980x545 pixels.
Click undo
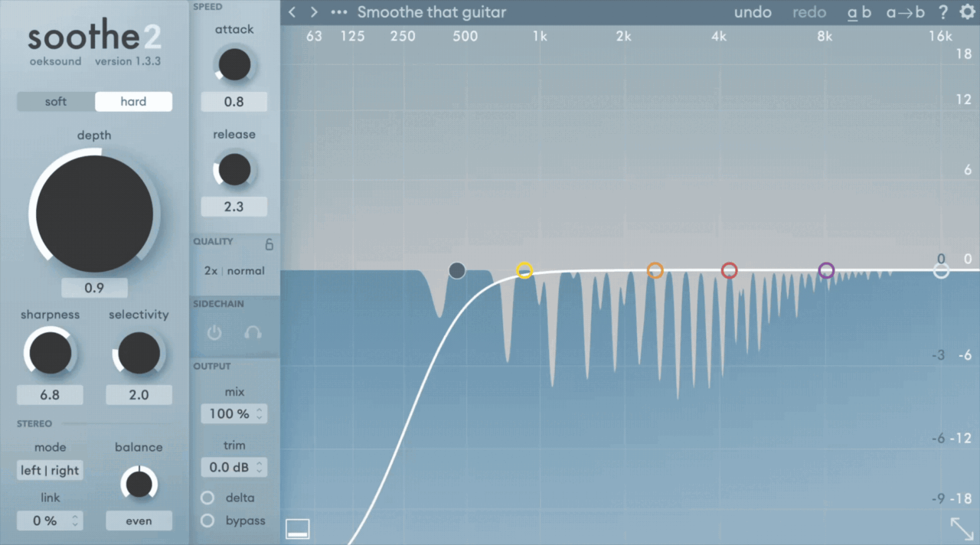[x=753, y=12]
